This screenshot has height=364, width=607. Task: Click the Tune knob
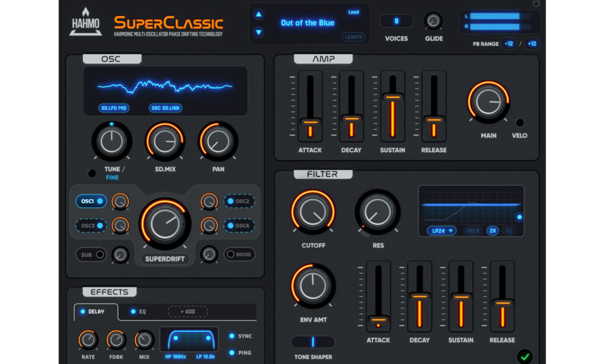click(x=111, y=141)
